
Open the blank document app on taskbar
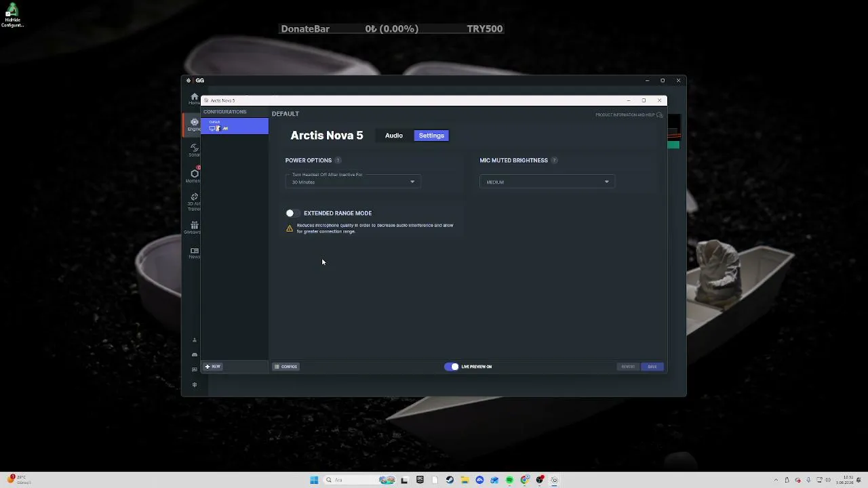(x=435, y=480)
